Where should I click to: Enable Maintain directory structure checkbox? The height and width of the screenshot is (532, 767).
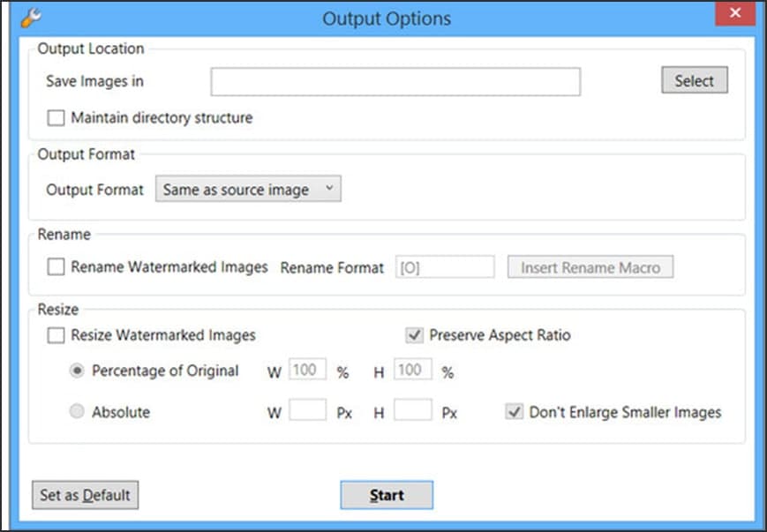[56, 117]
